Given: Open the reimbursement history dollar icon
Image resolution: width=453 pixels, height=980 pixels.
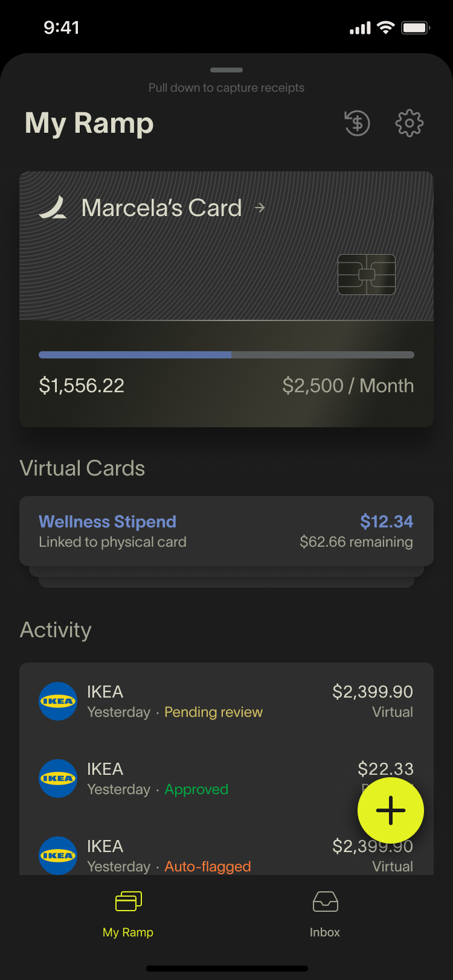Looking at the screenshot, I should point(357,124).
